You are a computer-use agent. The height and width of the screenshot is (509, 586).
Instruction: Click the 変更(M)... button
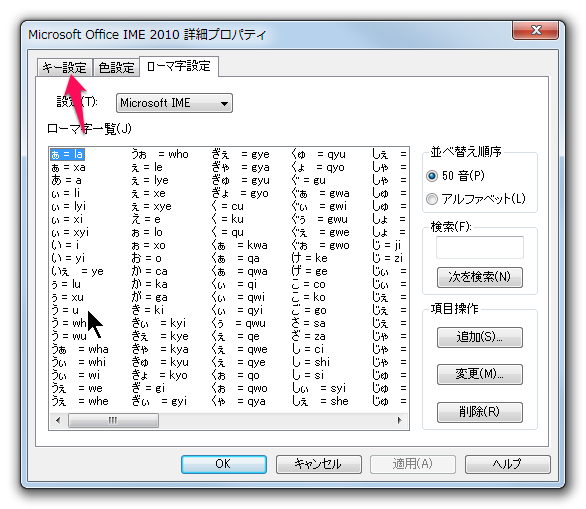pyautogui.click(x=479, y=374)
